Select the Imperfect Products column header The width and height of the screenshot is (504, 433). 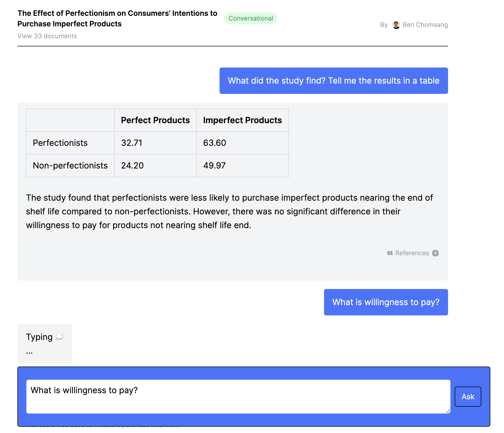coord(243,120)
